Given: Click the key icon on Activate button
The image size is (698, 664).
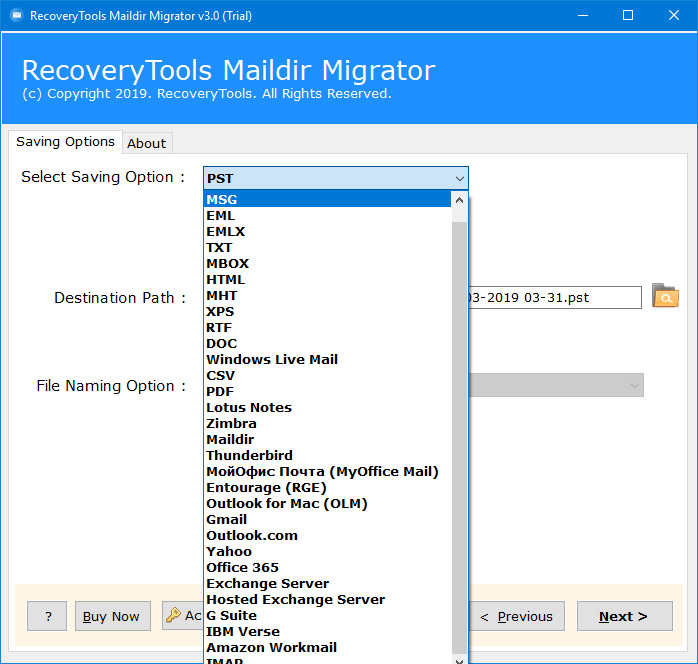Looking at the screenshot, I should pos(173,615).
